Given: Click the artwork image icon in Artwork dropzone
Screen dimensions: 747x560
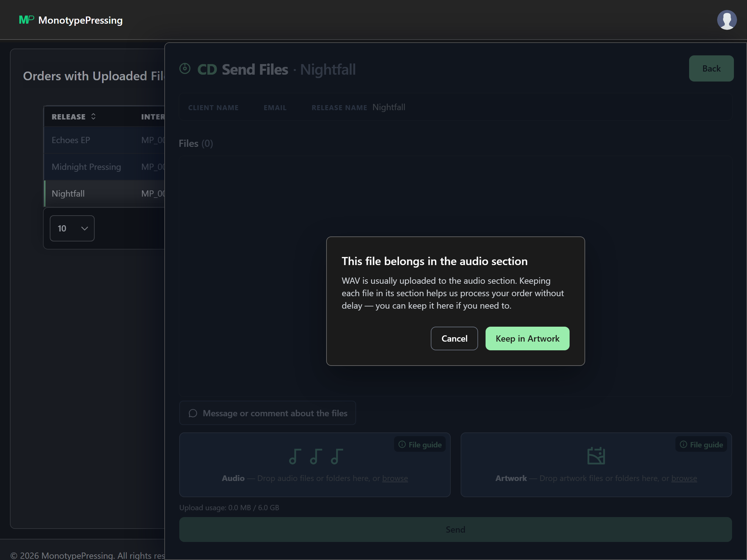Looking at the screenshot, I should (596, 456).
